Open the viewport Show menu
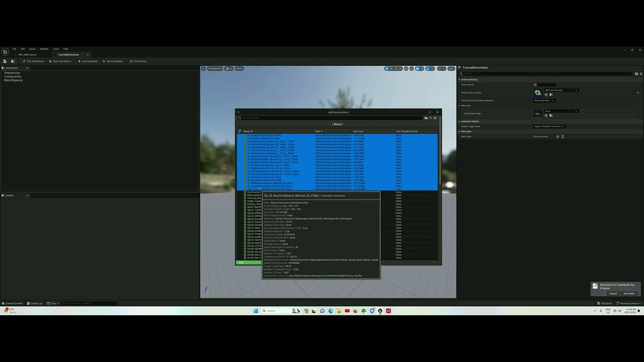 (239, 68)
